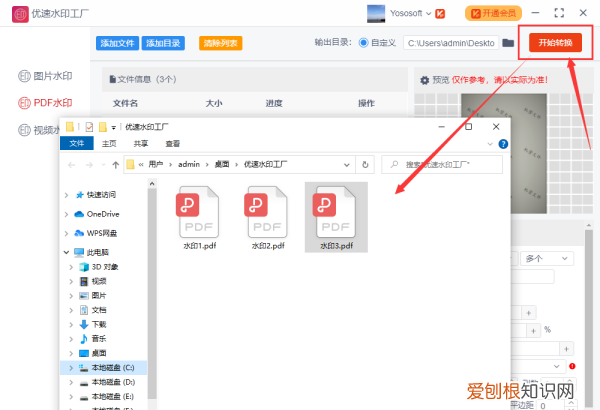Open the output folder browse icon
This screenshot has width=600, height=410.
click(508, 42)
